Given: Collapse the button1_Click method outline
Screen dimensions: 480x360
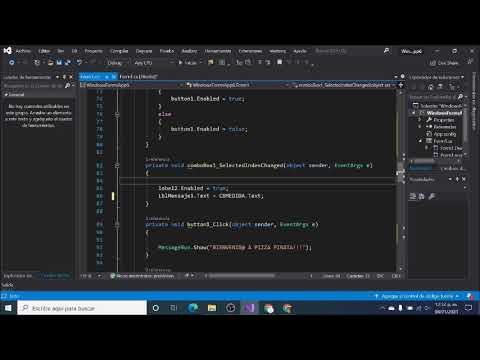Looking at the screenshot, I should (117, 224).
